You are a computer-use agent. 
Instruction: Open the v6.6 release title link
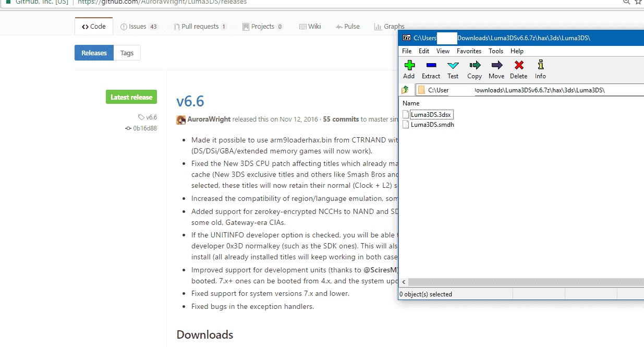coord(190,101)
